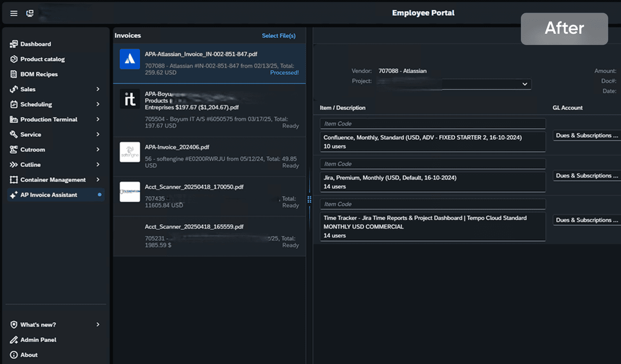Select the APA-Invoice_202406.pdf invoice
Viewport: 621px width, 364px height.
pos(209,157)
